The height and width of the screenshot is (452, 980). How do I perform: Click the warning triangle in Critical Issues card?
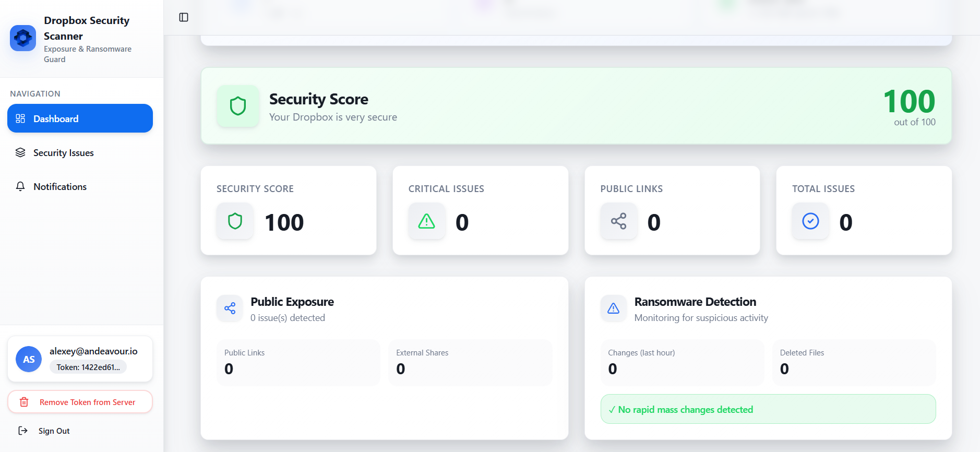[x=427, y=221]
